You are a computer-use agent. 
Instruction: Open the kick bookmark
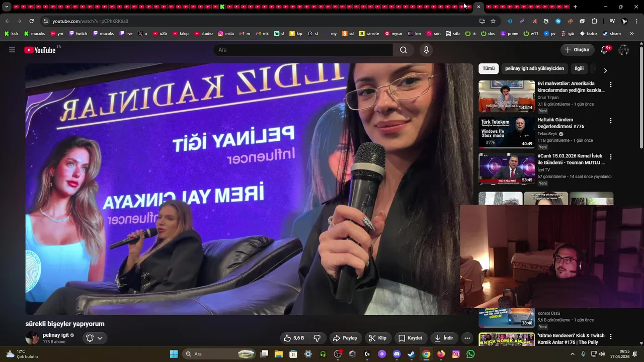[x=11, y=33]
